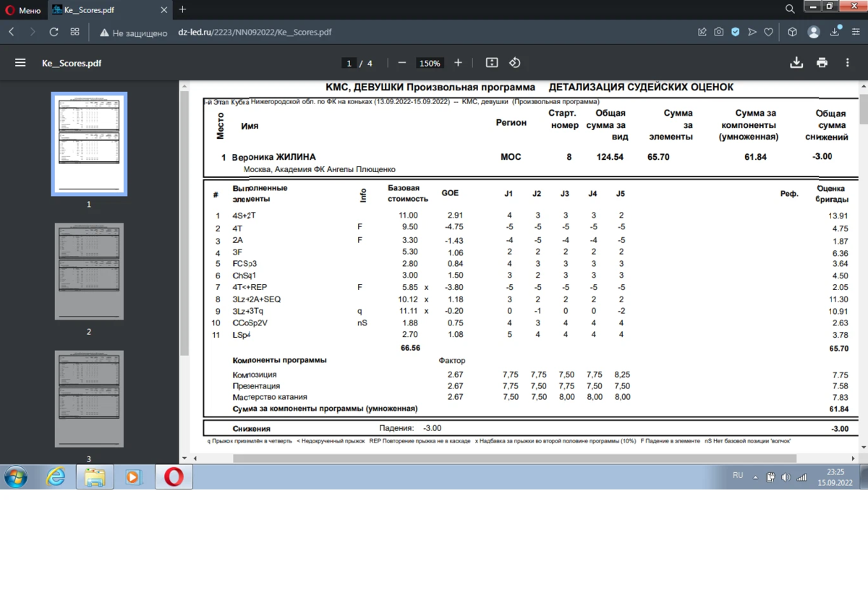Viewport: 868px width, 606px height.
Task: Open the clock showing 23:25
Action: point(835,471)
